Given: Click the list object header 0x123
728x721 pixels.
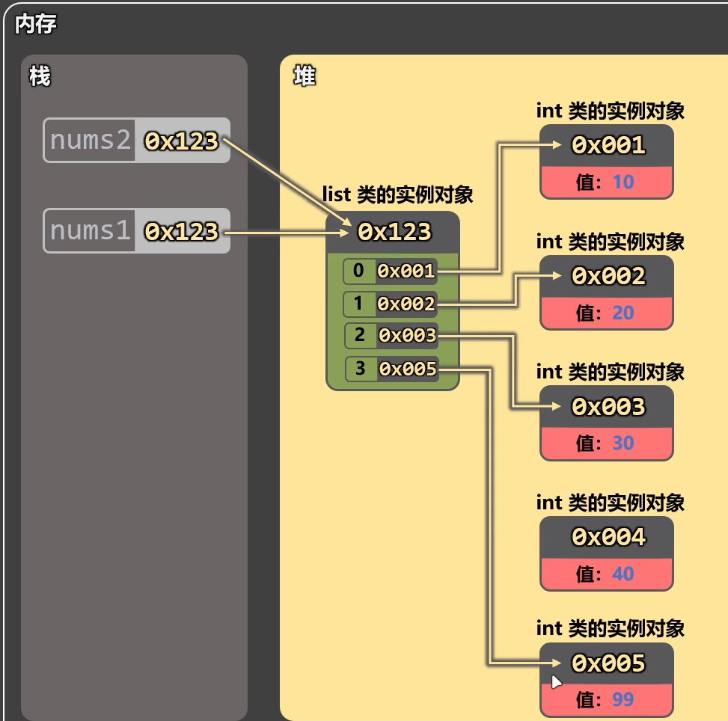Looking at the screenshot, I should (x=394, y=232).
